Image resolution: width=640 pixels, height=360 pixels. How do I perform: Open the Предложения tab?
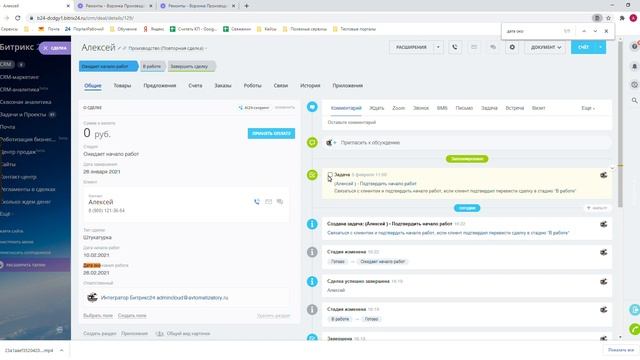pos(160,86)
